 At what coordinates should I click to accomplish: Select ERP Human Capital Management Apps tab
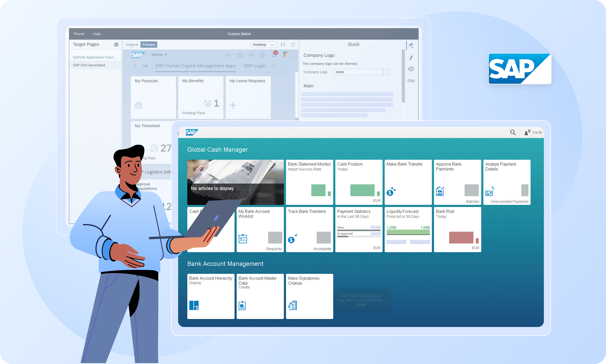pyautogui.click(x=196, y=66)
